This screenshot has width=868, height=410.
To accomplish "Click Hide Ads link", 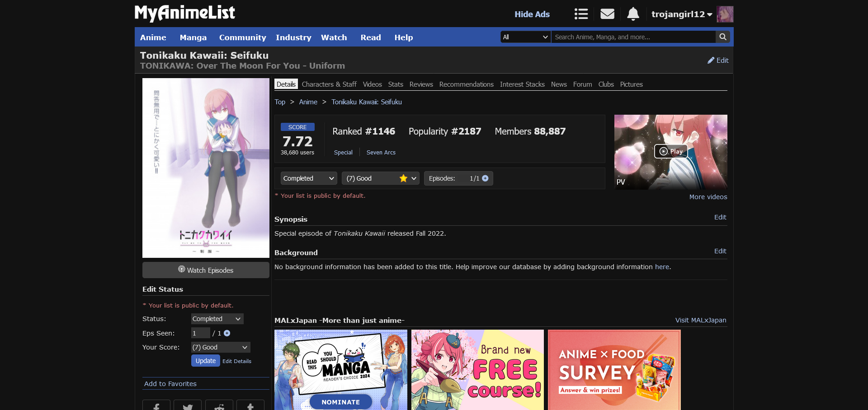I will point(532,14).
